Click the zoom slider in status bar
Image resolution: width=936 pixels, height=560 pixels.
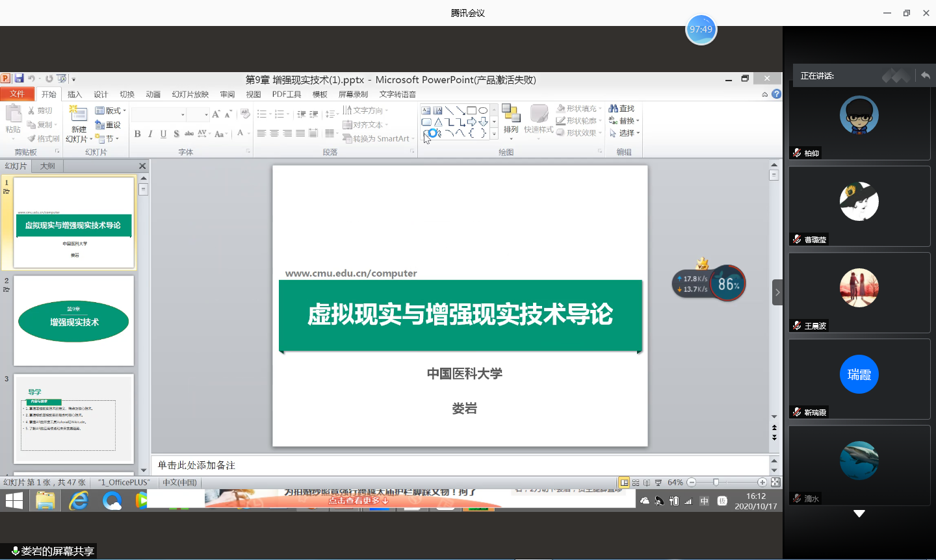pyautogui.click(x=716, y=483)
